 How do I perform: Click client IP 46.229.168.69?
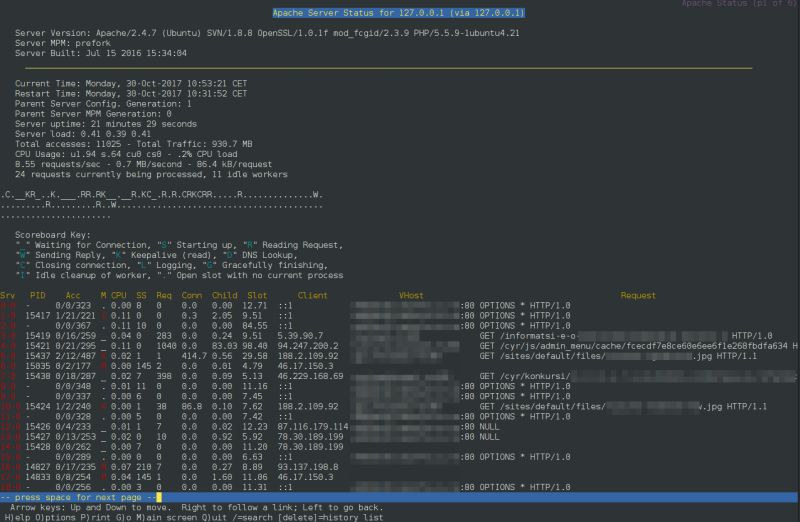[310, 376]
